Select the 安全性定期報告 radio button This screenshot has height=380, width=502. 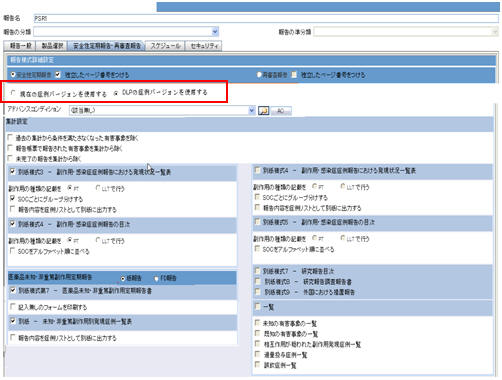tap(13, 75)
